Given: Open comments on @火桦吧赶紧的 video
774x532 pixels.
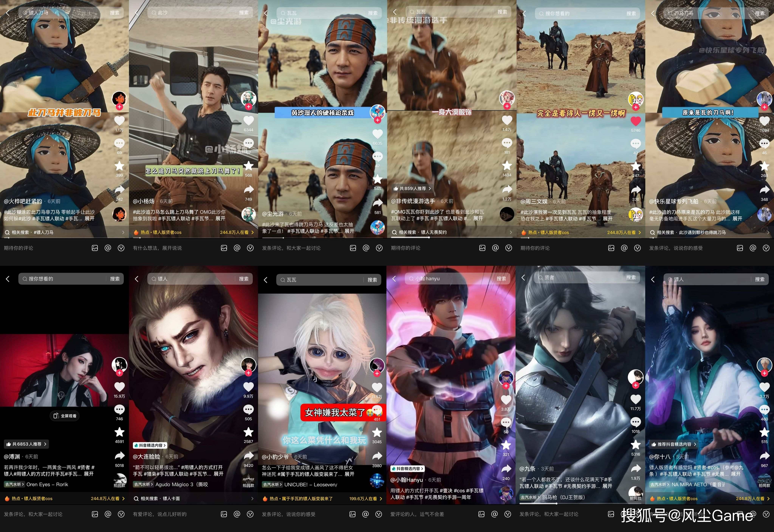Looking at the screenshot, I should pyautogui.click(x=119, y=144).
